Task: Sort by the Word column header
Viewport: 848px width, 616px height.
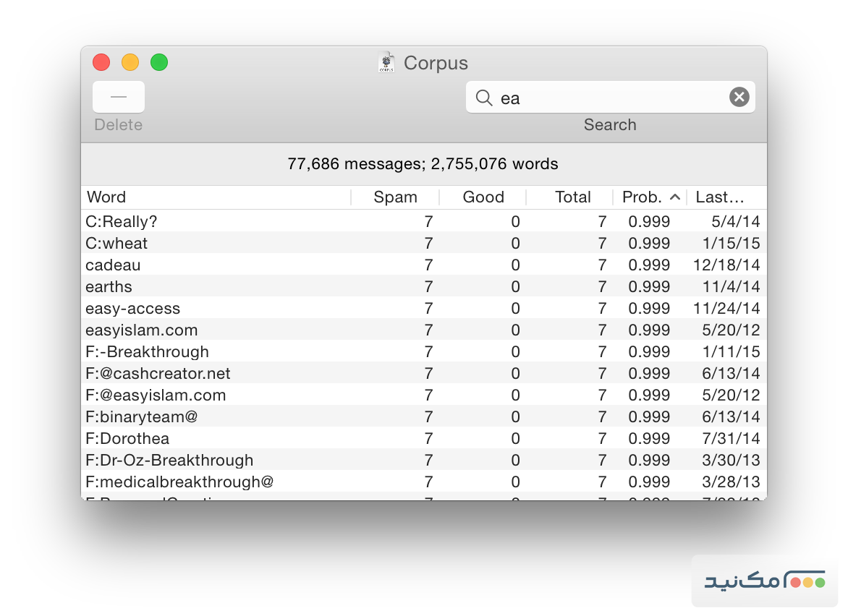Action: point(216,197)
